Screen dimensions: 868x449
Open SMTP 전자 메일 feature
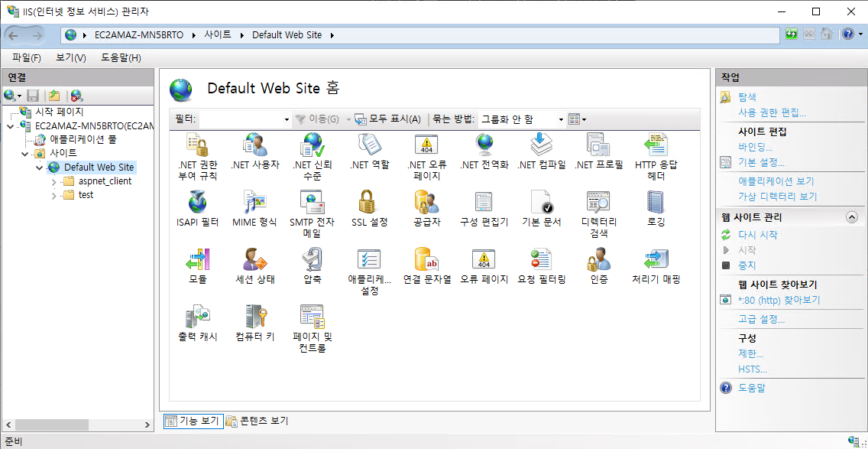313,213
